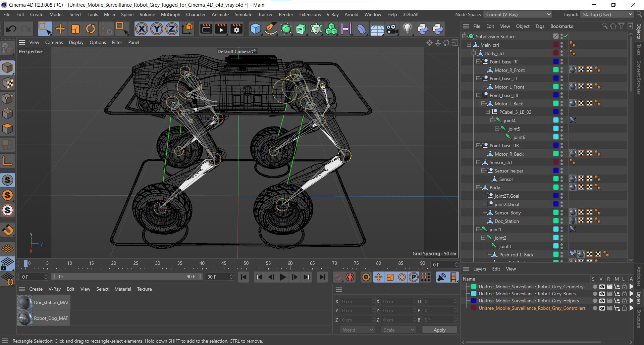Viewport: 644px width, 345px height.
Task: Click Helpers layer blue color swatch
Action: pos(474,301)
